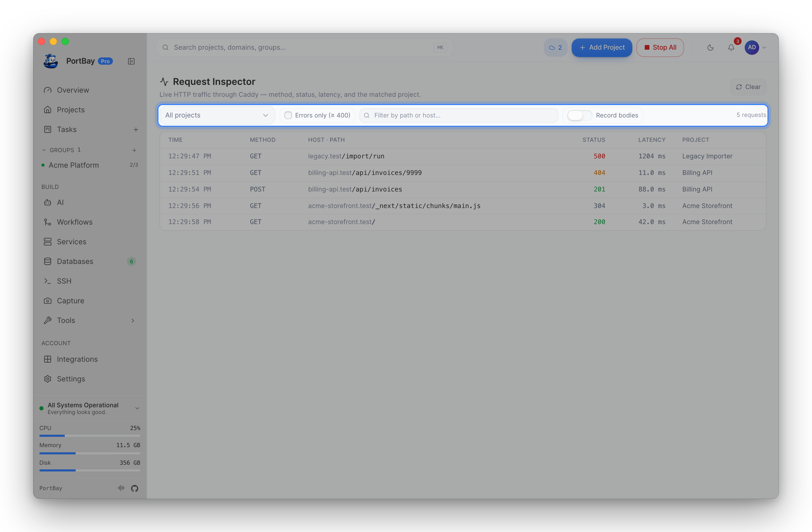Screen dimensions: 812x532
Task: Toggle dark mode with the moon icon
Action: click(x=710, y=48)
